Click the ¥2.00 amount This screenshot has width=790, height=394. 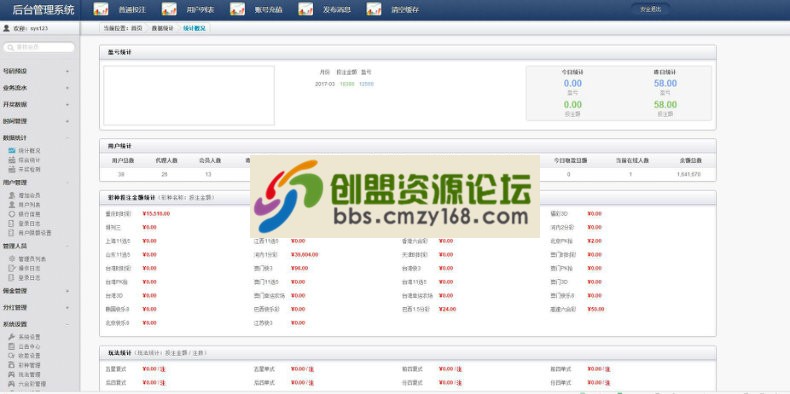[594, 241]
